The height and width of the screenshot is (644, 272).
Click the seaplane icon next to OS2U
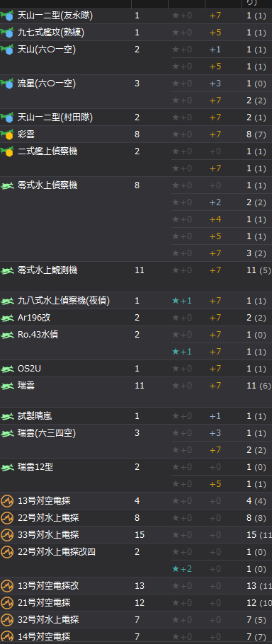click(7, 369)
